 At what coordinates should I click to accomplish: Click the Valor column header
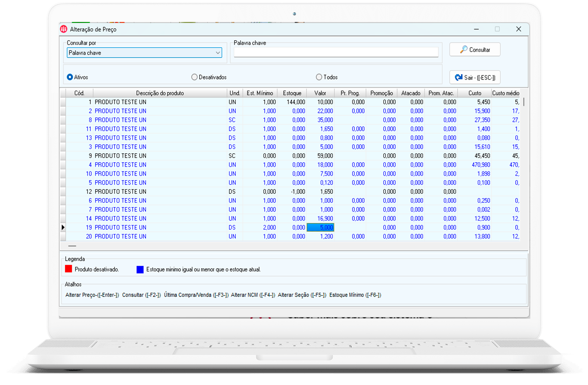pos(320,93)
